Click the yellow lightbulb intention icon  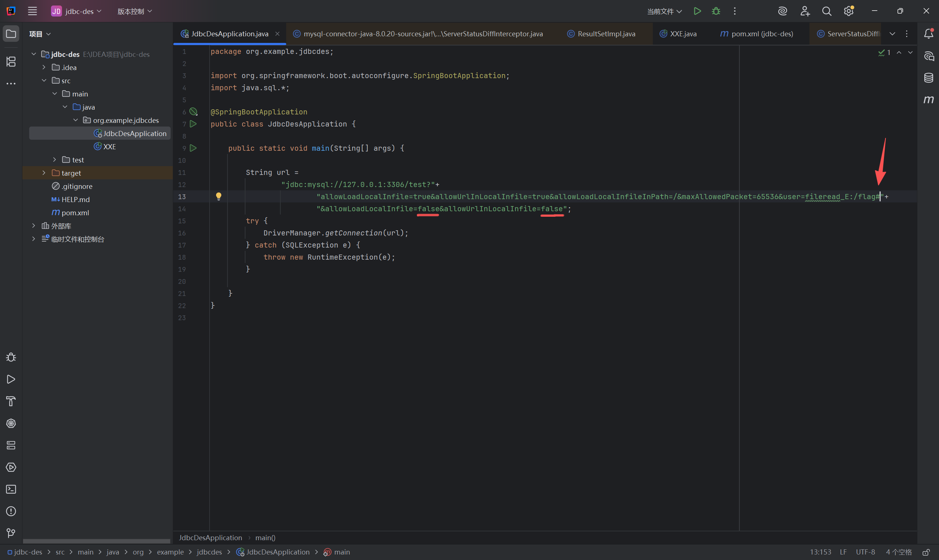(219, 196)
